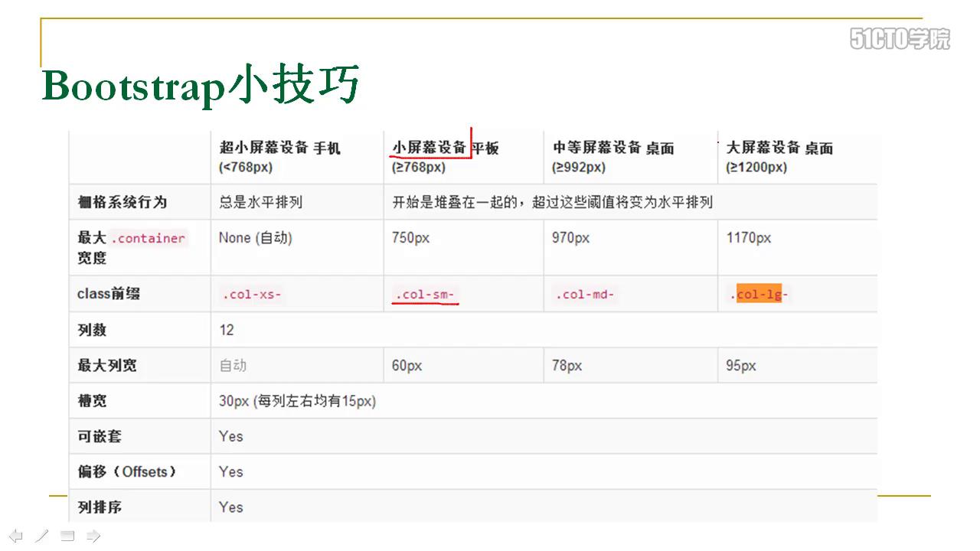Select the 偏移（Offsets）row label
The height and width of the screenshot is (551, 980).
point(127,471)
